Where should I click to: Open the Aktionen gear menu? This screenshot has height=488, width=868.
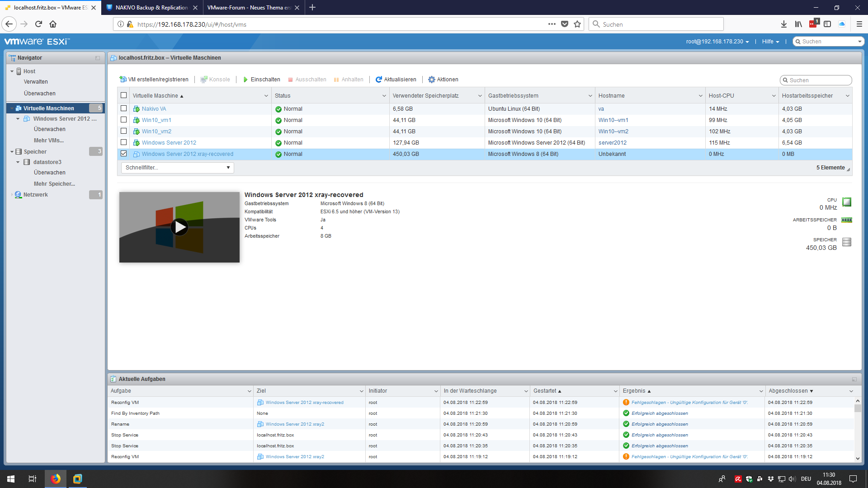pos(432,80)
